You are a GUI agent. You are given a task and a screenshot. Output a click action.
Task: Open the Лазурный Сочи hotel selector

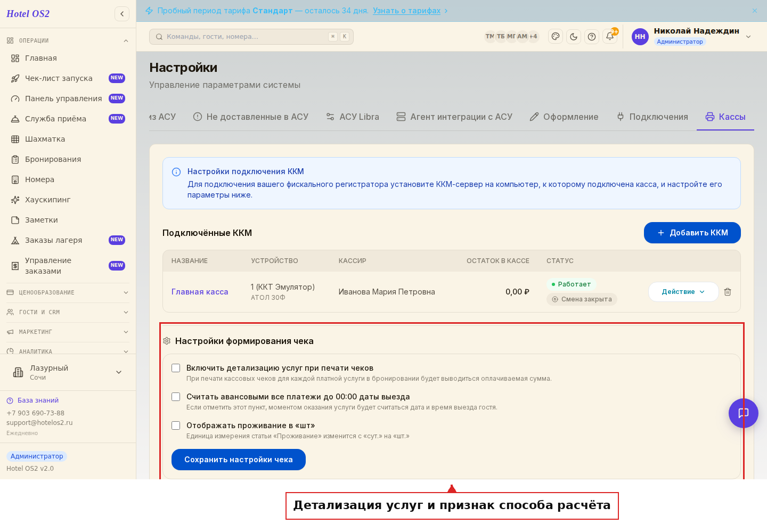pyautogui.click(x=68, y=372)
